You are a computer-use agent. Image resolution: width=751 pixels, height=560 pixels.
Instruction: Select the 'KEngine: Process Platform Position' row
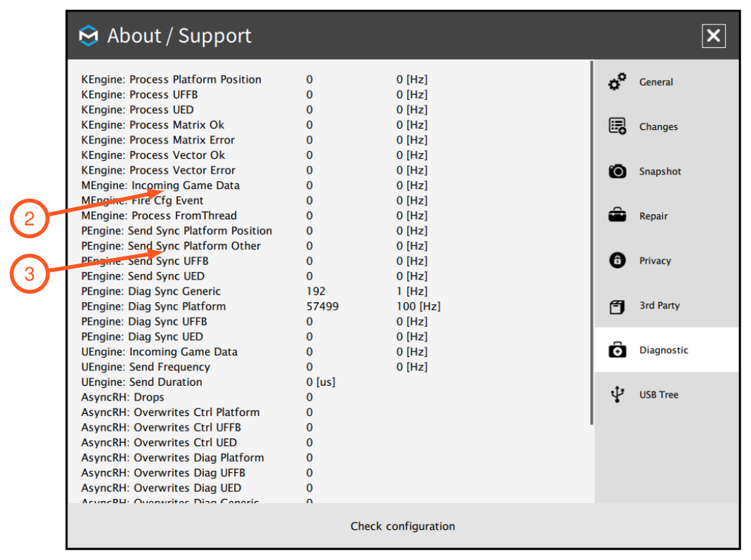coord(255,79)
